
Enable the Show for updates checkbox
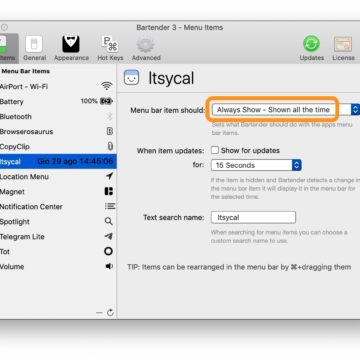(x=215, y=150)
